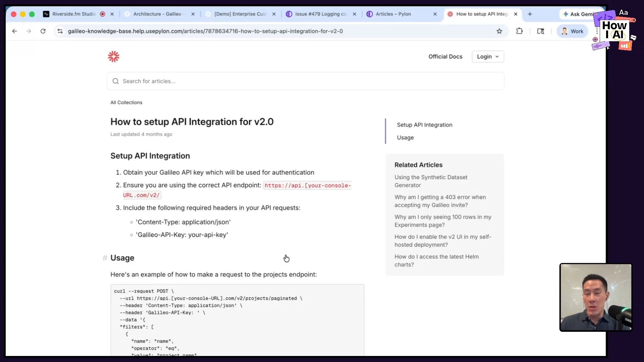This screenshot has height=362, width=644.
Task: Click 'Galileo-API-Key: your-api-key' bullet
Action: coord(182,235)
